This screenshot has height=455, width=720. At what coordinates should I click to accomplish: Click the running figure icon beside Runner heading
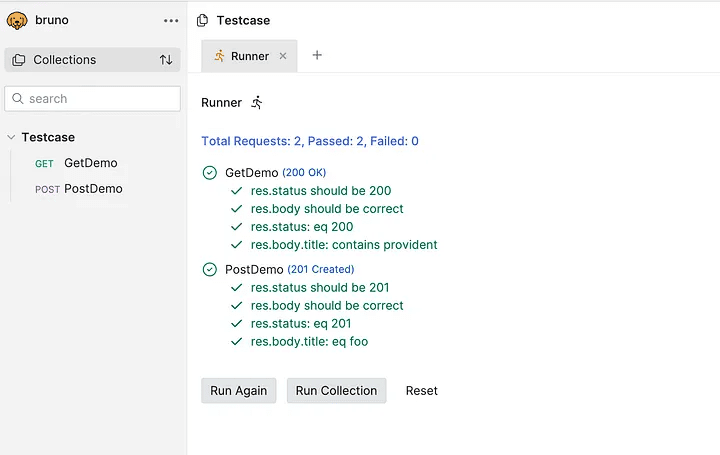(x=257, y=102)
